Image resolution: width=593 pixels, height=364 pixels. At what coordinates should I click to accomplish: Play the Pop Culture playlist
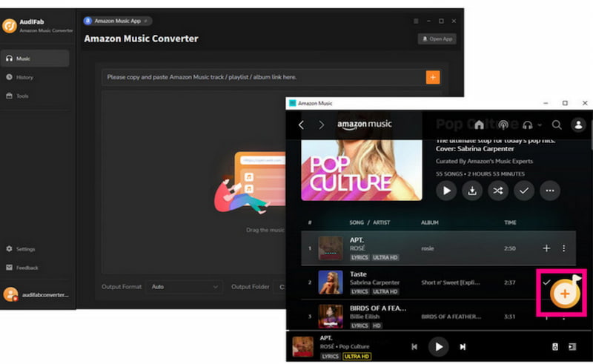pyautogui.click(x=446, y=191)
